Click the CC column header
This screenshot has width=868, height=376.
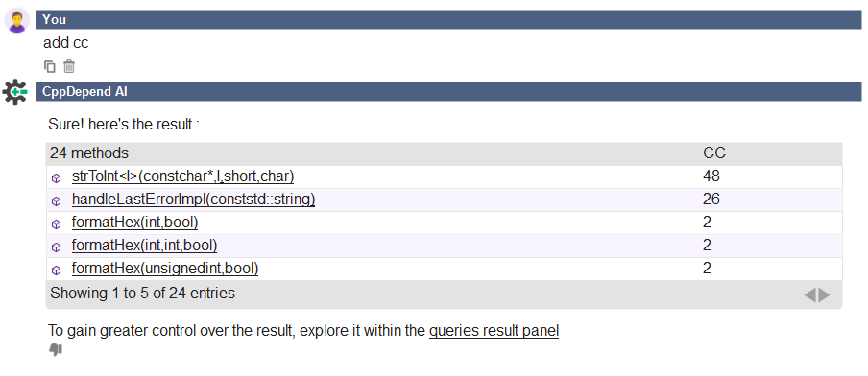click(x=714, y=153)
